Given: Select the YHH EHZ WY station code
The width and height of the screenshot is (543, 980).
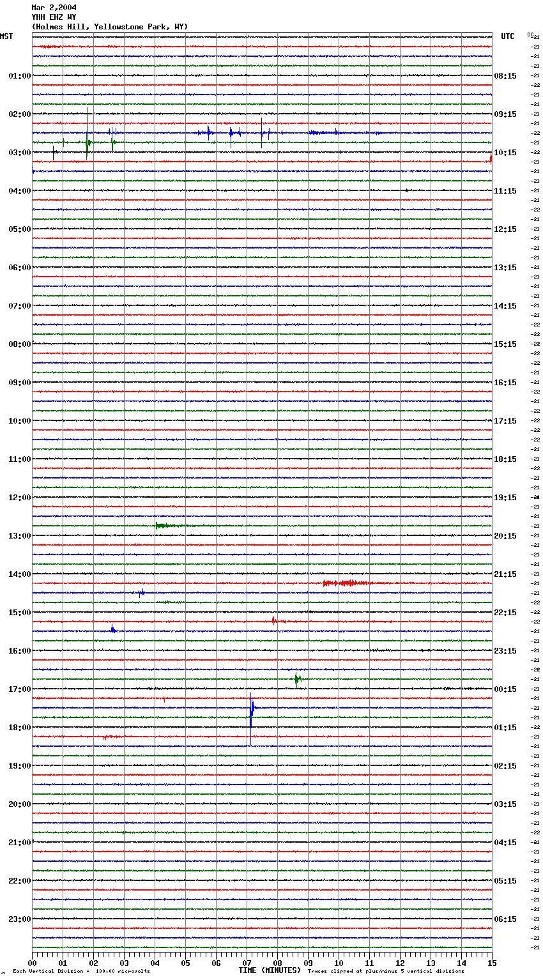Looking at the screenshot, I should pyautogui.click(x=54, y=17).
